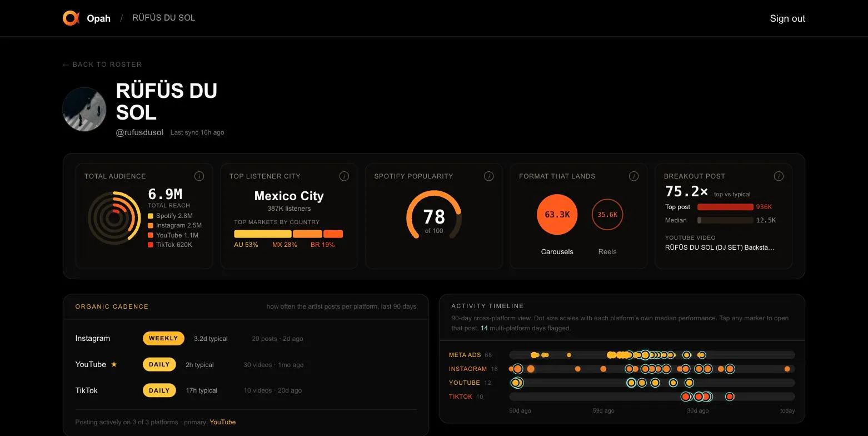Open the rightmost Instagram marker near today
The height and width of the screenshot is (436, 868).
787,369
